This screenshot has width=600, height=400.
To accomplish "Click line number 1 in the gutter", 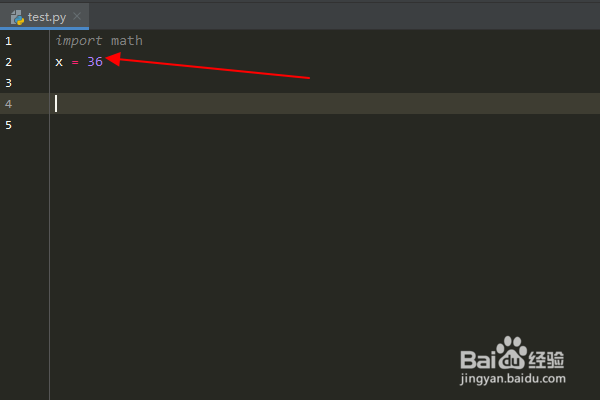I will point(8,41).
